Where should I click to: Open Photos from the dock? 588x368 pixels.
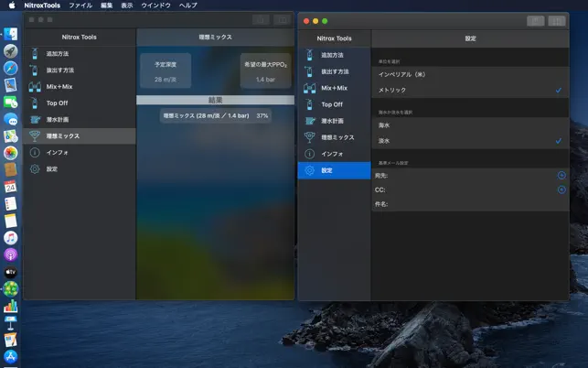coord(10,153)
